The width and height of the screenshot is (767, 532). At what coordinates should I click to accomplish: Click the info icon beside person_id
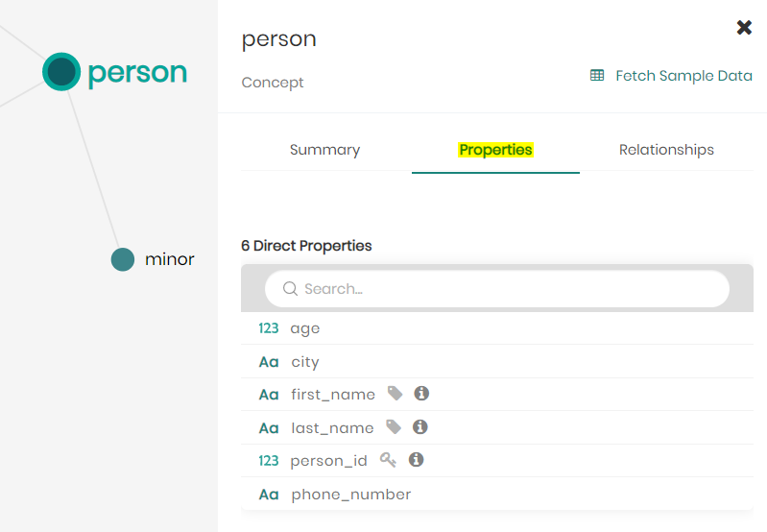[416, 460]
